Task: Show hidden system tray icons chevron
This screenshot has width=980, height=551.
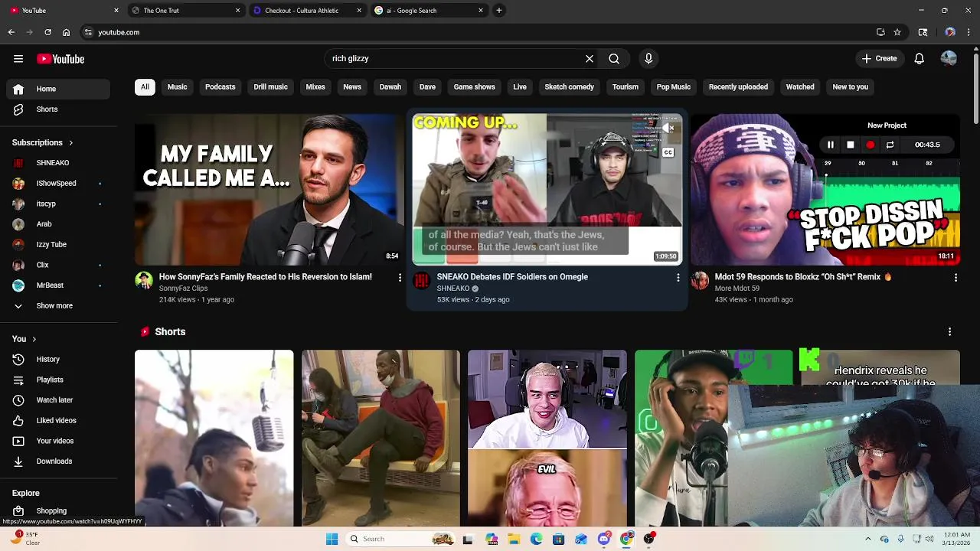Action: tap(867, 539)
